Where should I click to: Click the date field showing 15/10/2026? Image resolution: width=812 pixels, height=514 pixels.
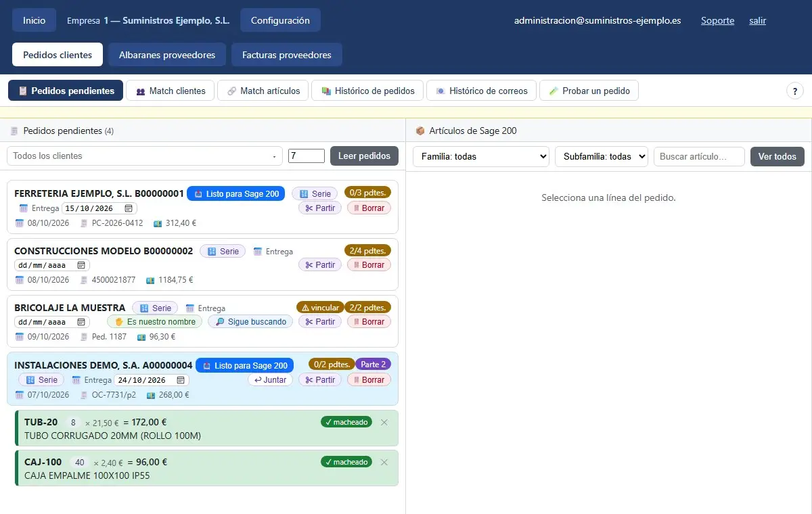(x=99, y=208)
